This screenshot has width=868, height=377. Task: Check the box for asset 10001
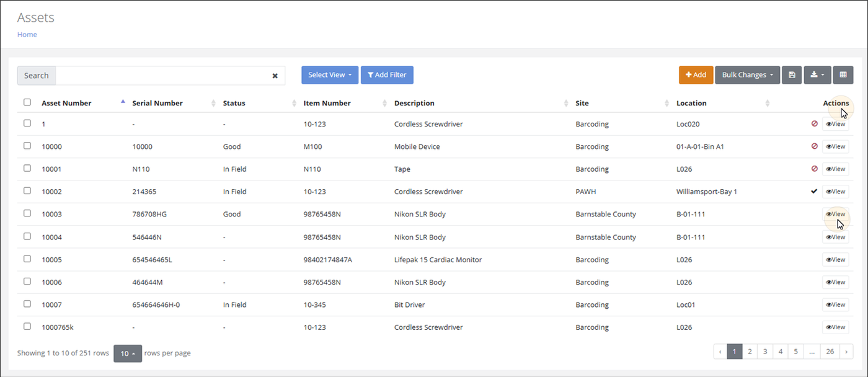27,168
